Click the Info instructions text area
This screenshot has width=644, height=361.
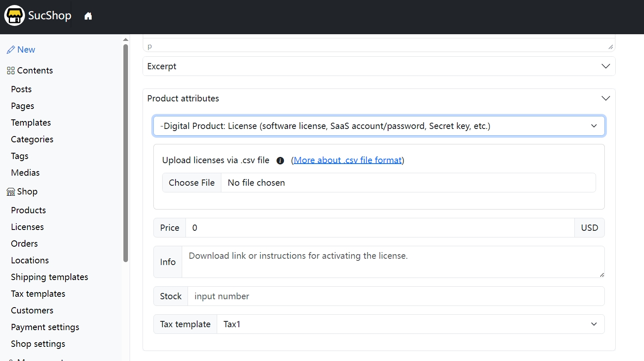pyautogui.click(x=392, y=262)
